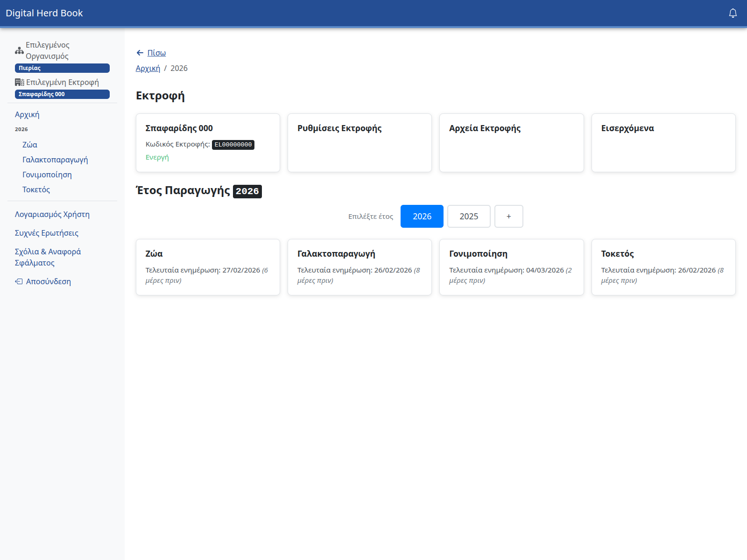Open the Γονιμοποίηση card
Image resolution: width=747 pixels, height=560 pixels.
pyautogui.click(x=511, y=267)
